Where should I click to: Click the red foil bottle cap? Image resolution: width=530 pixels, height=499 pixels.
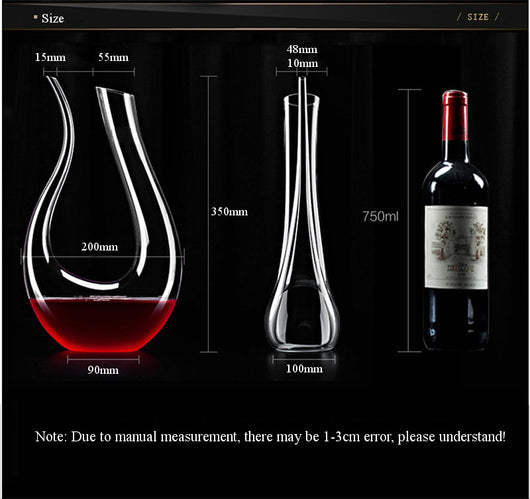point(455,115)
